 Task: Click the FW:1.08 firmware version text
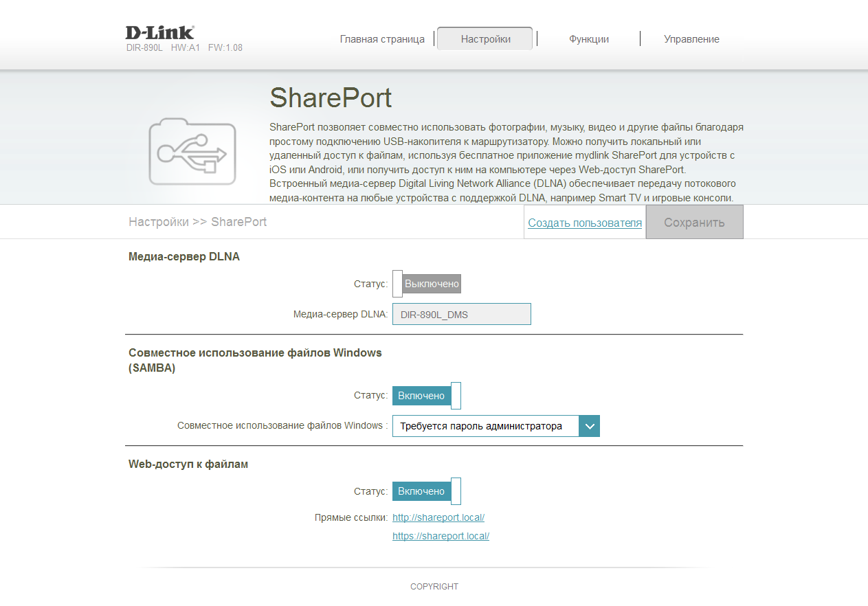coord(225,48)
